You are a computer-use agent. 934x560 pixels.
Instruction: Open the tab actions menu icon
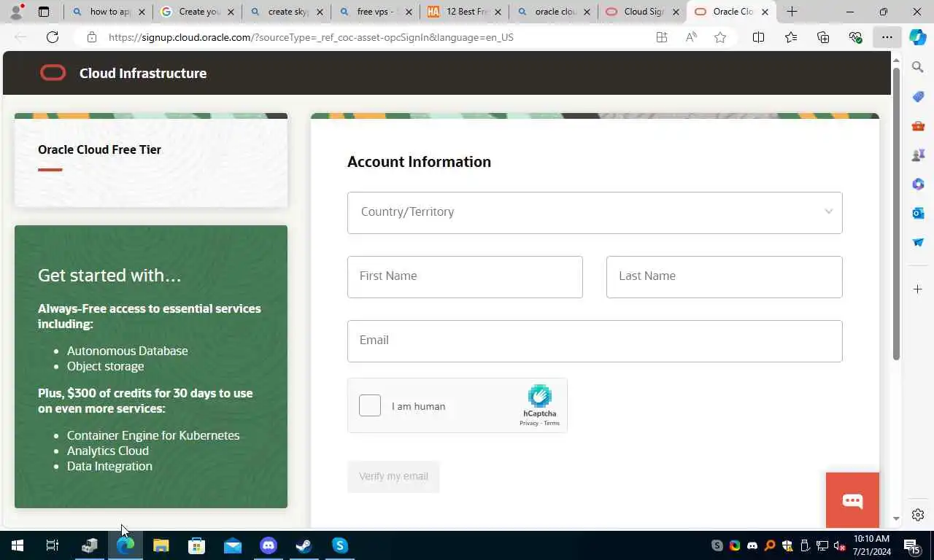(44, 12)
